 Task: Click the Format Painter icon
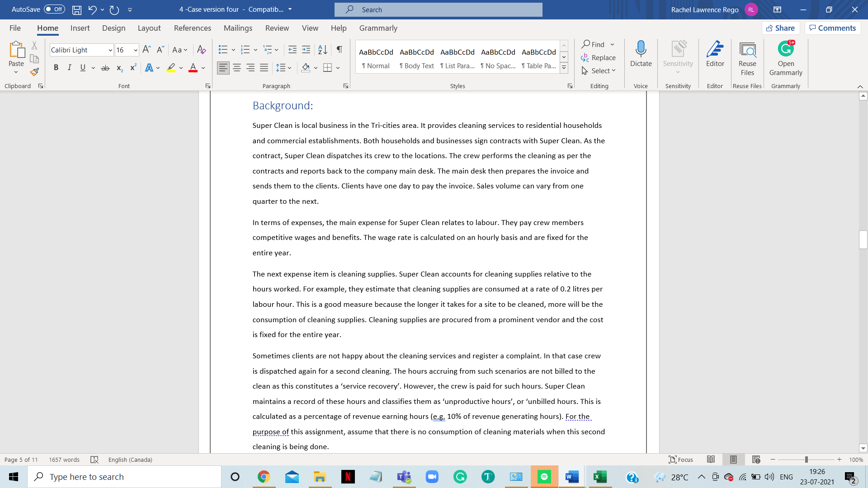pyautogui.click(x=34, y=71)
